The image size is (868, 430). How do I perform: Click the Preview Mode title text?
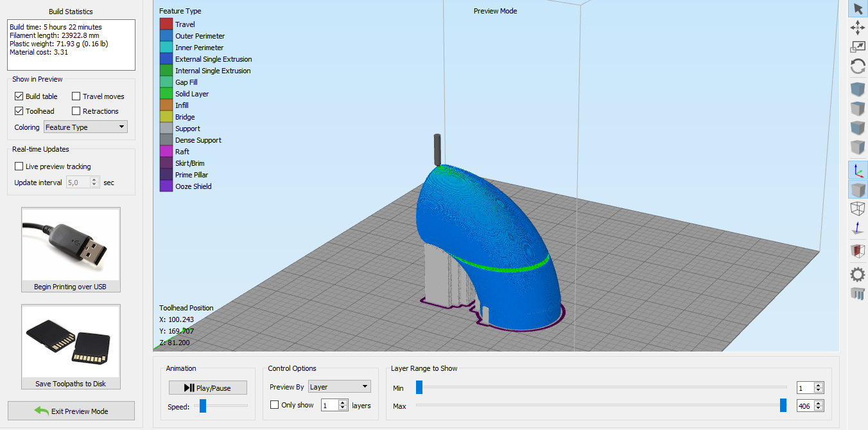[495, 11]
